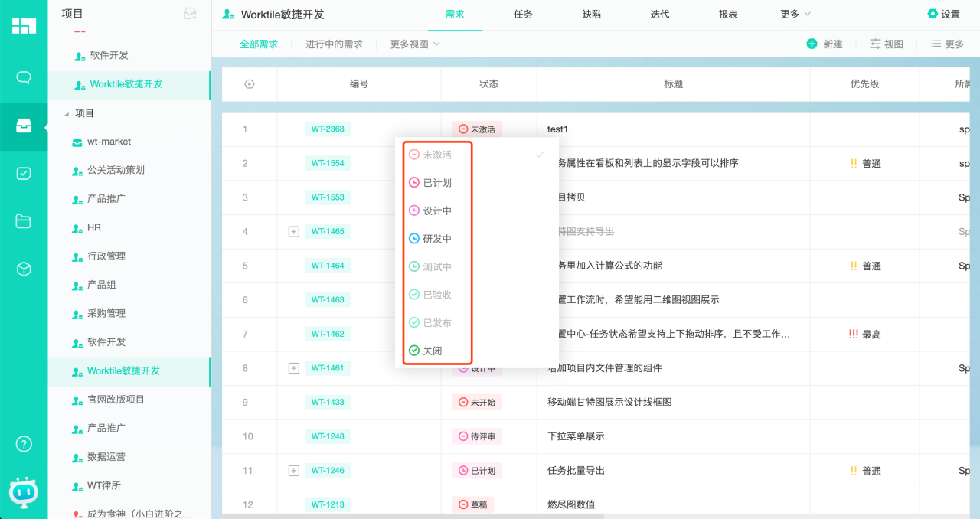Open the WT-1433 item link
The image size is (980, 519).
coord(328,402)
